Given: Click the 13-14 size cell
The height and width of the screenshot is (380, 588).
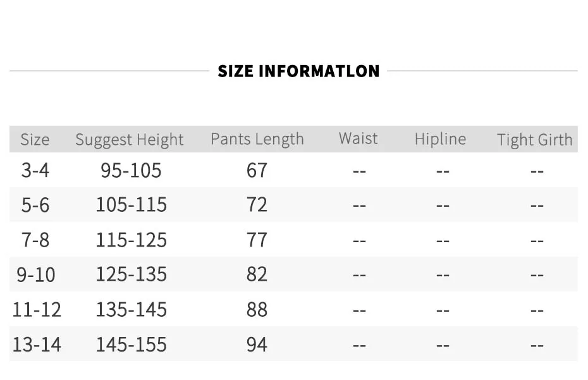Looking at the screenshot, I should (x=37, y=345).
